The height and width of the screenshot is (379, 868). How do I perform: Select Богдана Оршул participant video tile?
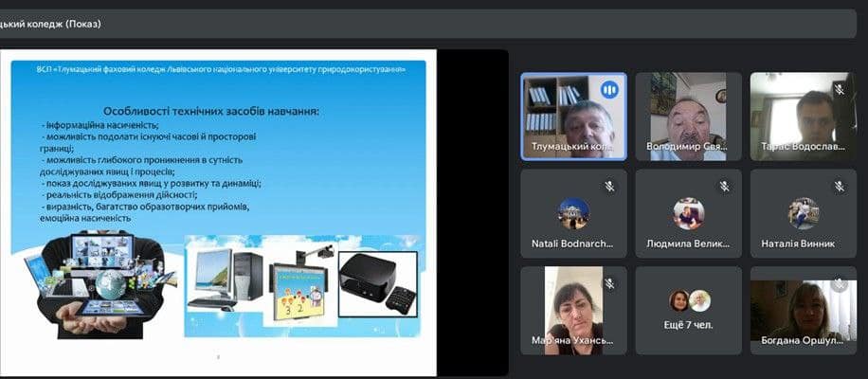coord(804,311)
